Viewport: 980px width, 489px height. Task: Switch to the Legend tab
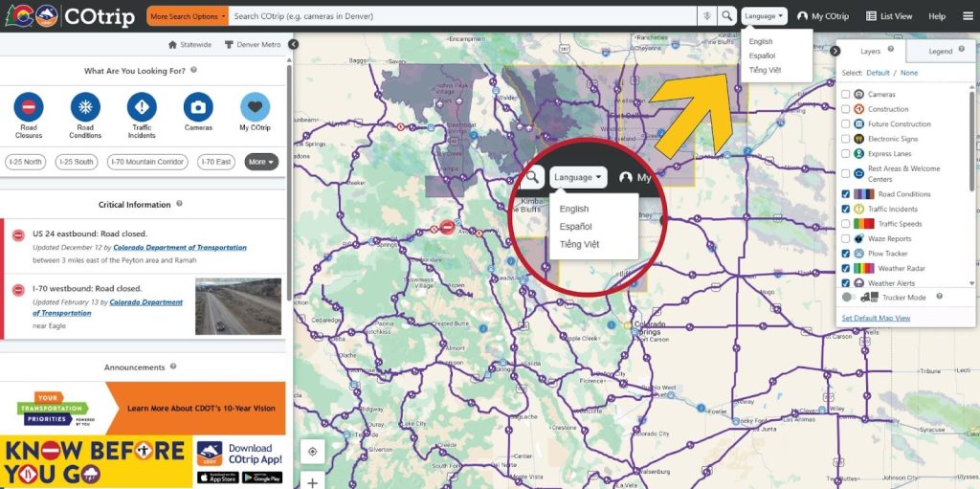941,51
